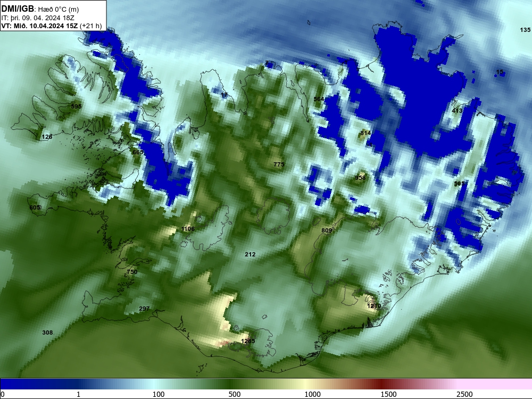Click the 17 value label in the north
Image resolution: width=532 pixels, height=399 pixels.
224,95
